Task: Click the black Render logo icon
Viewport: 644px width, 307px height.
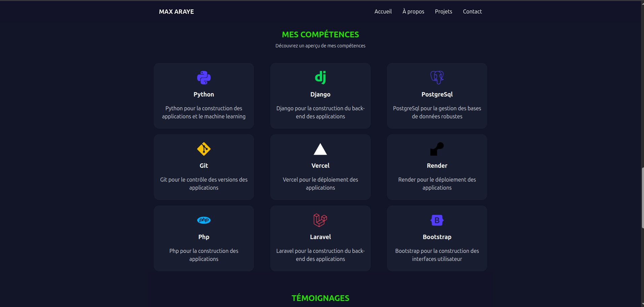Action: [437, 149]
